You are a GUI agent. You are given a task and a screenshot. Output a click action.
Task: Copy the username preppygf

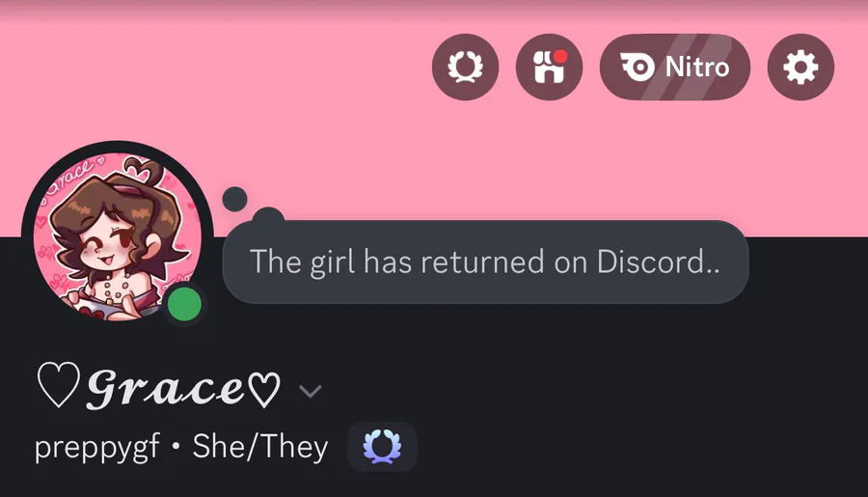click(96, 448)
